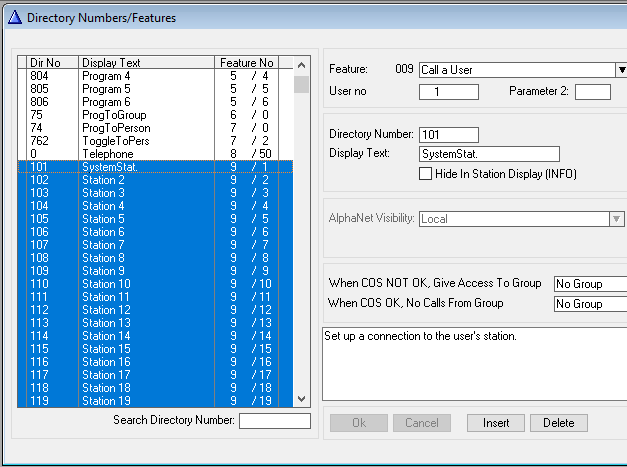This screenshot has height=467, width=627.
Task: Expand the AlphaNet Visibility dropdown
Action: (x=616, y=219)
